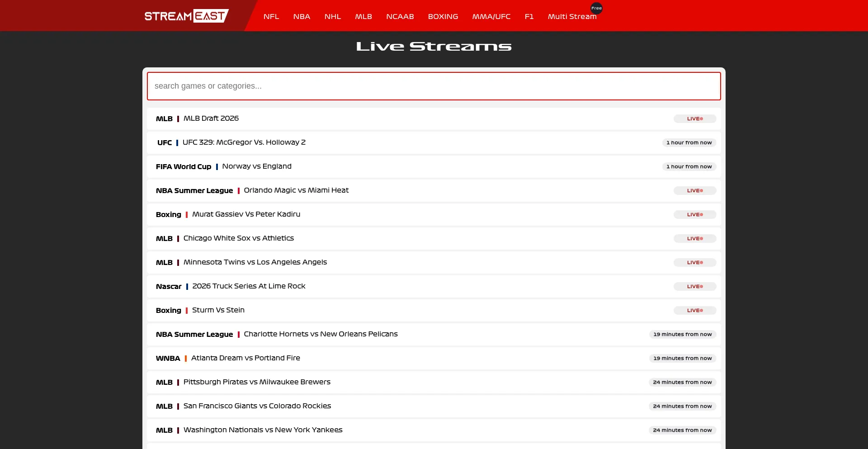Open Sturm Vs Stein boxing stream

coord(434,310)
